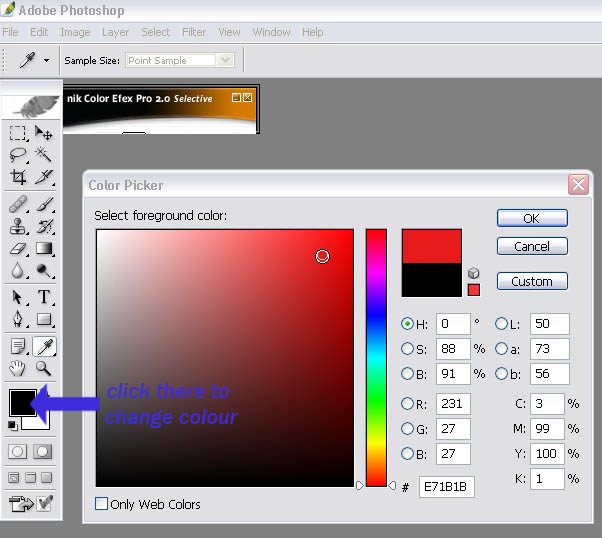This screenshot has height=538, width=602.
Task: Choose the Type tool
Action: point(45,297)
